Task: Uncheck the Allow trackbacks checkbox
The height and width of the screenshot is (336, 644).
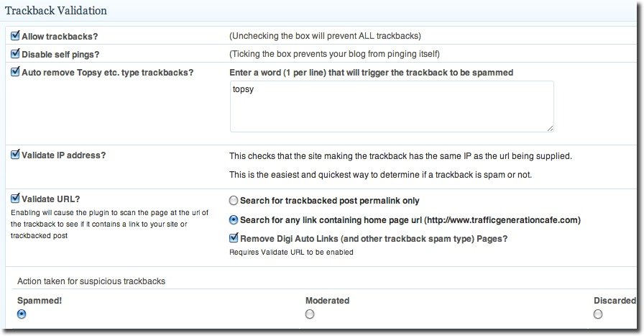Action: (x=16, y=35)
